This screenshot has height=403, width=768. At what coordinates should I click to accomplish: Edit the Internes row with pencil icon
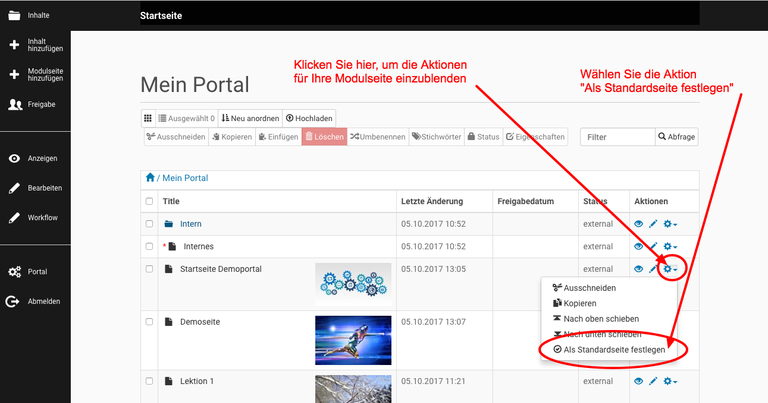(x=653, y=246)
